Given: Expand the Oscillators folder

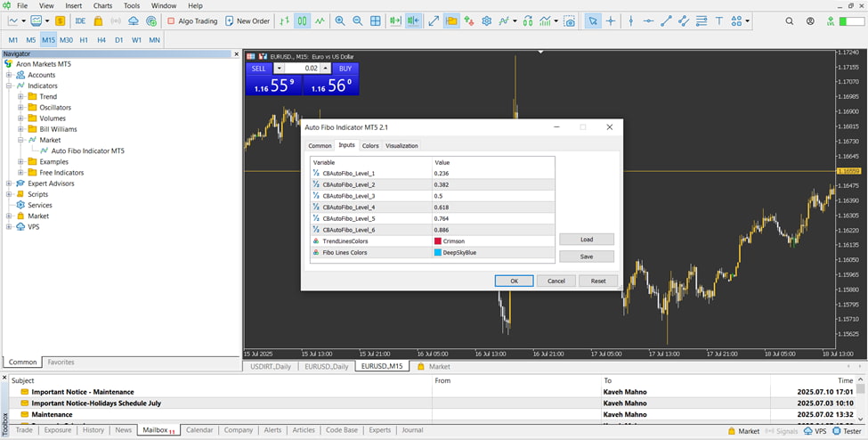Looking at the screenshot, I should pos(20,108).
